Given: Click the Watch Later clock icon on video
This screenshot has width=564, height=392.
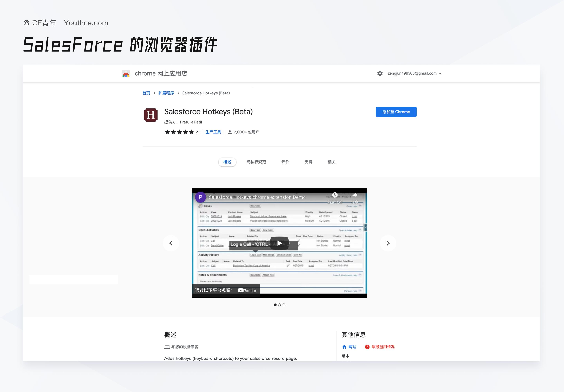Looking at the screenshot, I should click(x=335, y=195).
